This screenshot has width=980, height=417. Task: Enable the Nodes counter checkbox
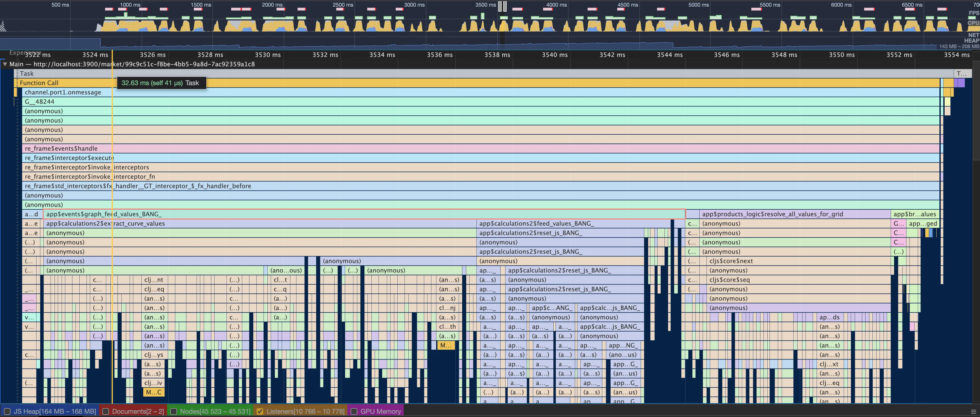coord(173,411)
